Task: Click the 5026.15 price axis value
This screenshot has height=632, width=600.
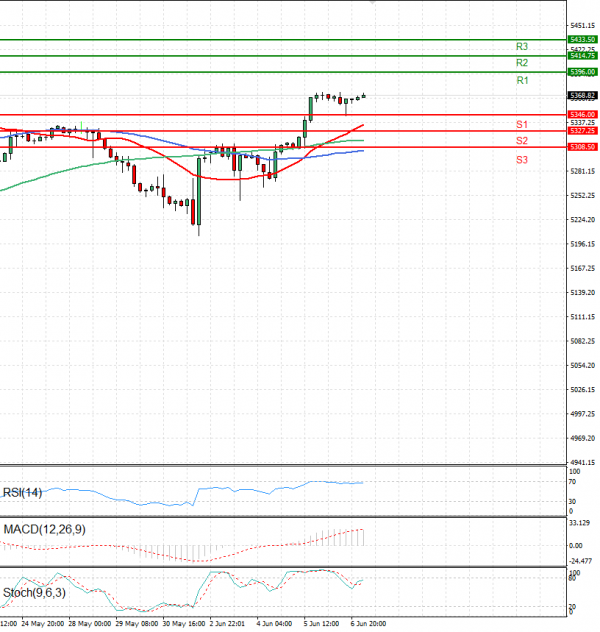Action: point(583,389)
